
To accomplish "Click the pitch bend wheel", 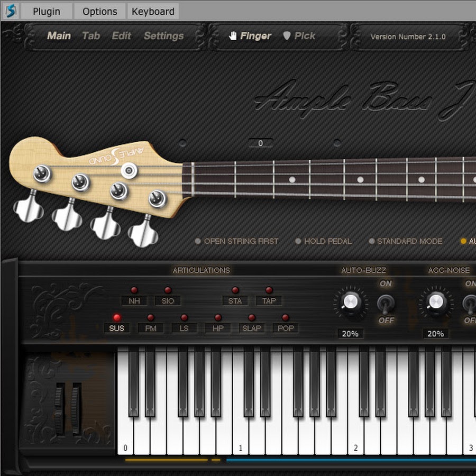I will [x=60, y=408].
